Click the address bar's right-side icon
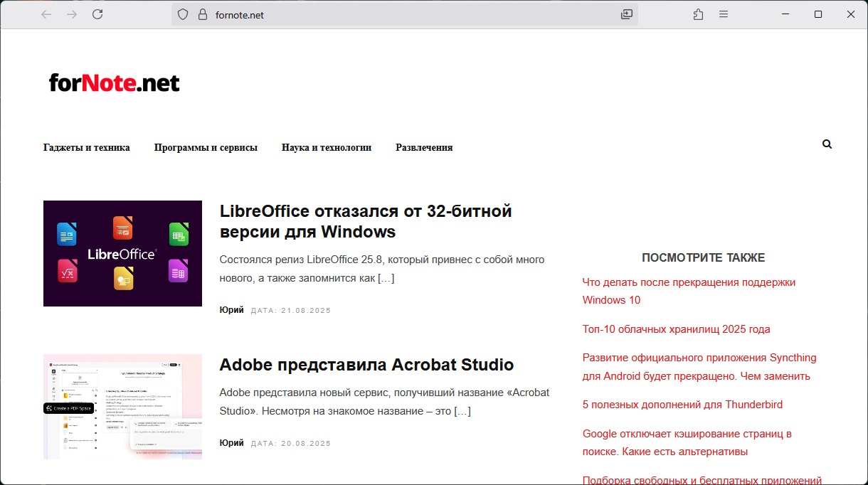The height and width of the screenshot is (485, 868). (x=627, y=14)
